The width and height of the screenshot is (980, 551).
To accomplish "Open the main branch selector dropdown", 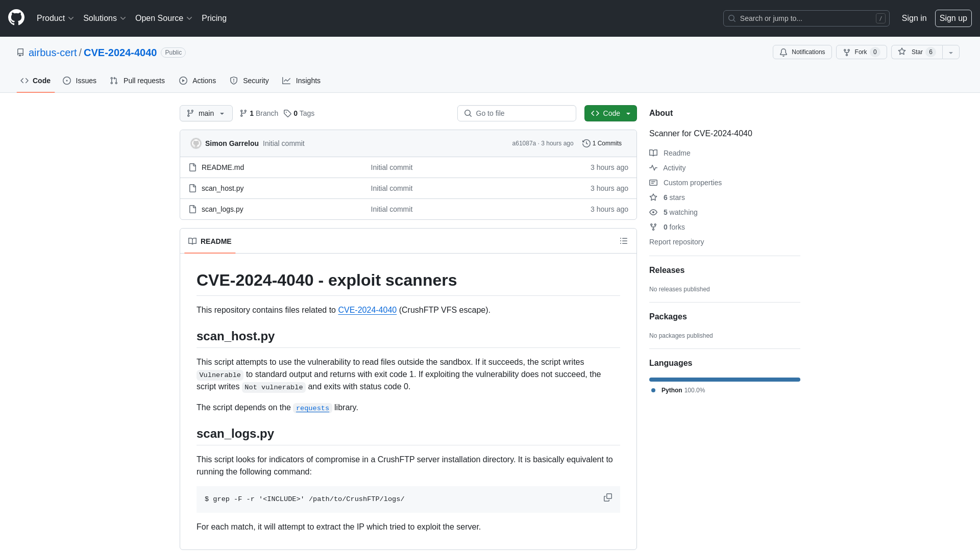I will pyautogui.click(x=206, y=113).
